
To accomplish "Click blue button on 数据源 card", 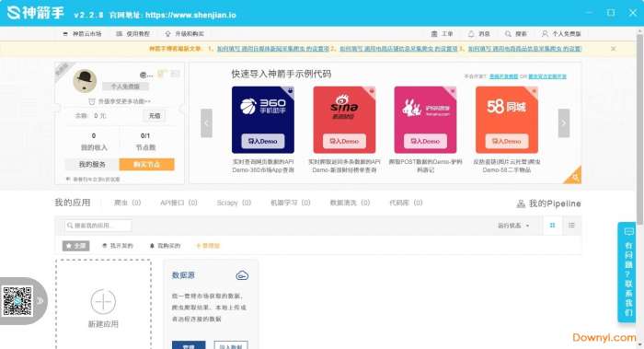I will (189, 345).
